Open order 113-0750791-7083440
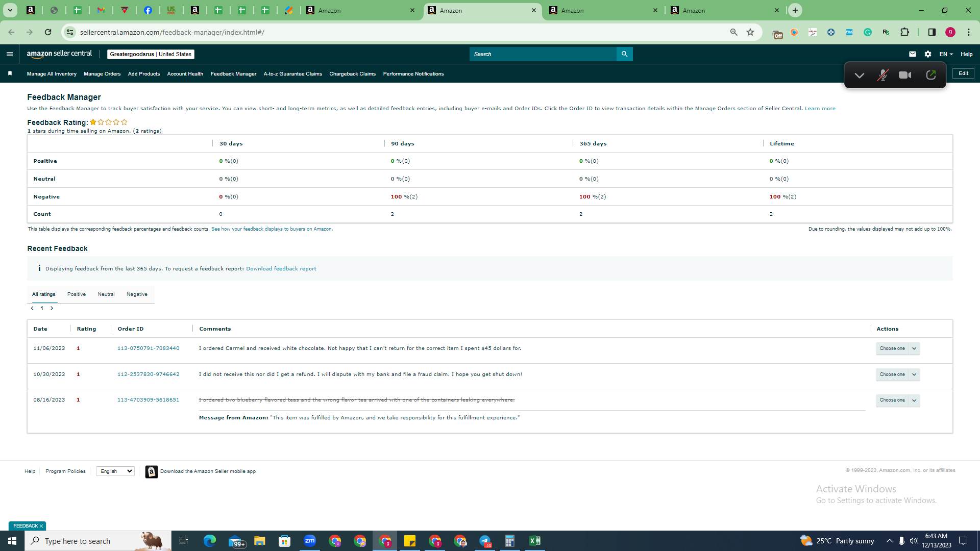 pos(149,348)
